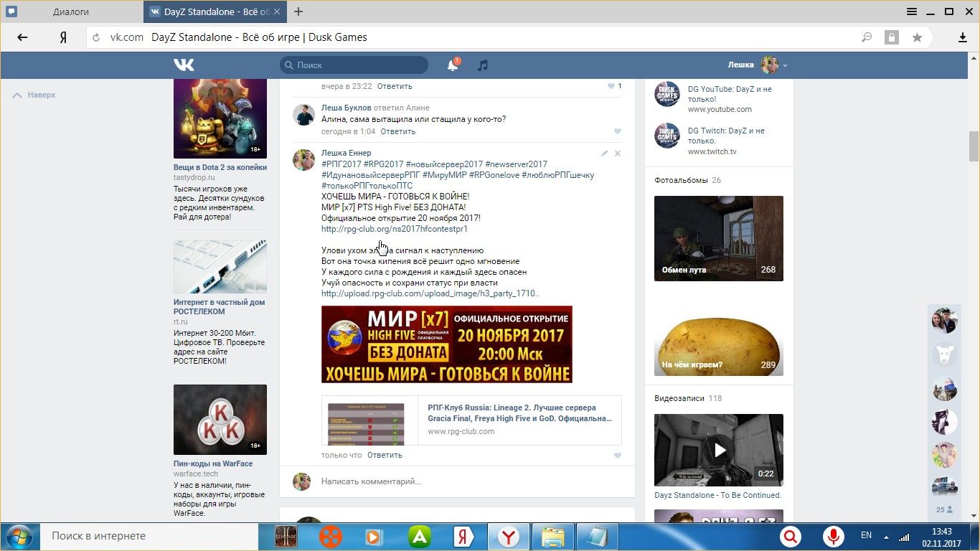The width and height of the screenshot is (980, 551).
Task: Delete Лешка Еннер's comment with X icon
Action: point(618,154)
